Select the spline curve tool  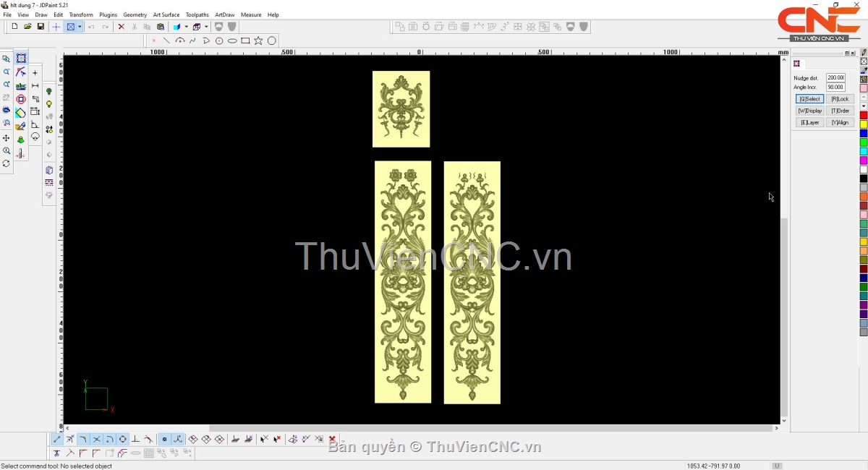[192, 40]
